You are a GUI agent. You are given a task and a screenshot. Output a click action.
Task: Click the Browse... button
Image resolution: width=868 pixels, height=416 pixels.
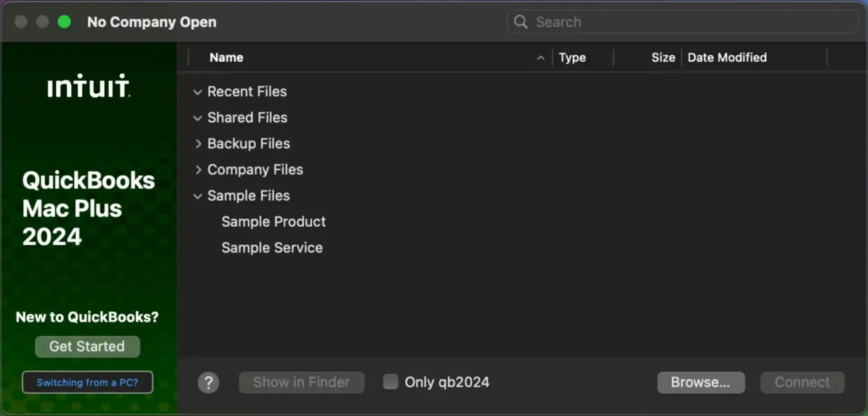pos(701,383)
